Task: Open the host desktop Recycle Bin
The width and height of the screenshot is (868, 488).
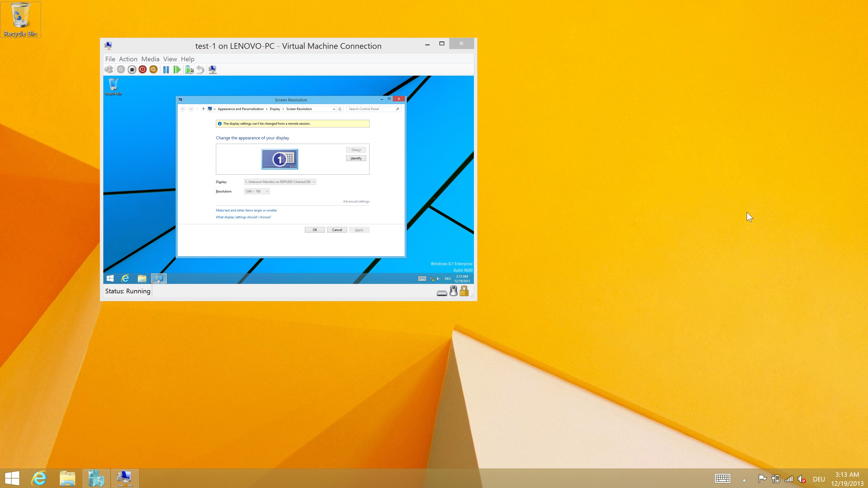Action: tap(21, 20)
